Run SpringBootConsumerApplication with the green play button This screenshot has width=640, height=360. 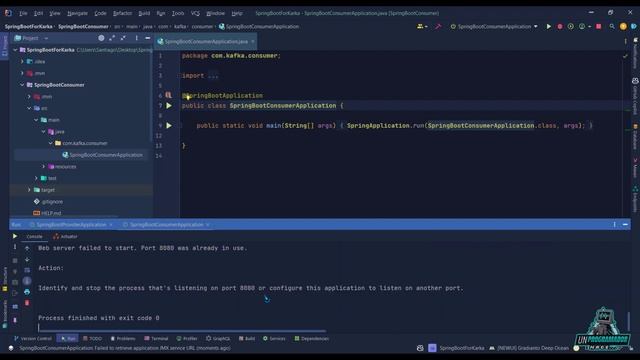(x=549, y=27)
